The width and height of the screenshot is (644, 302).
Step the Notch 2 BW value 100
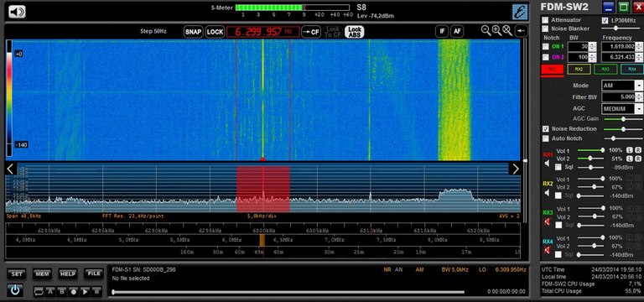pos(592,57)
